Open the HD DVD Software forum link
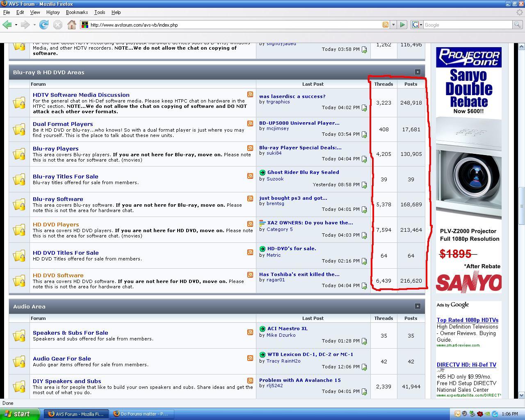This screenshot has width=525, height=420. pos(58,275)
